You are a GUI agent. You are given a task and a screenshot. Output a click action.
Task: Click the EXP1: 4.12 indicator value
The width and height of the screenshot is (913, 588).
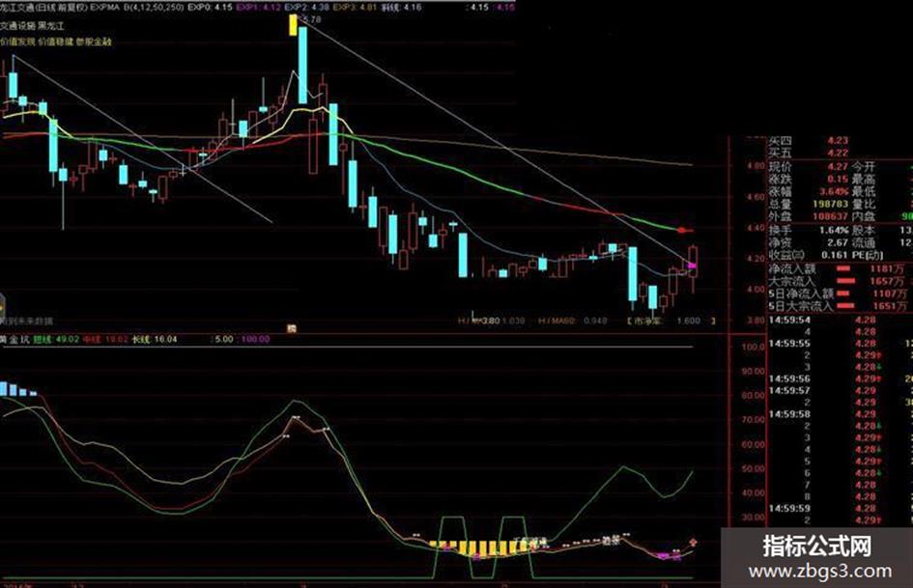[259, 8]
